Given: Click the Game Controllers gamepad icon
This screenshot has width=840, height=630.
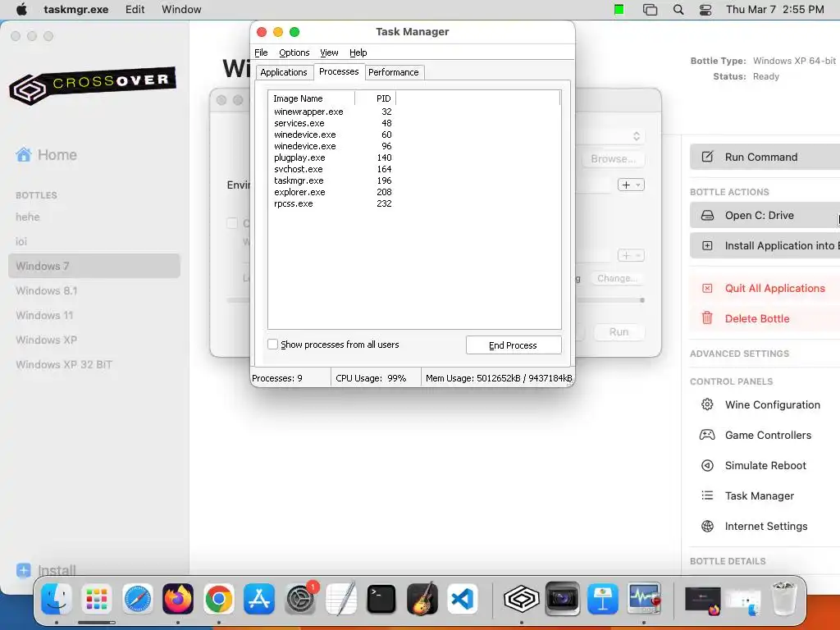Looking at the screenshot, I should 707,435.
